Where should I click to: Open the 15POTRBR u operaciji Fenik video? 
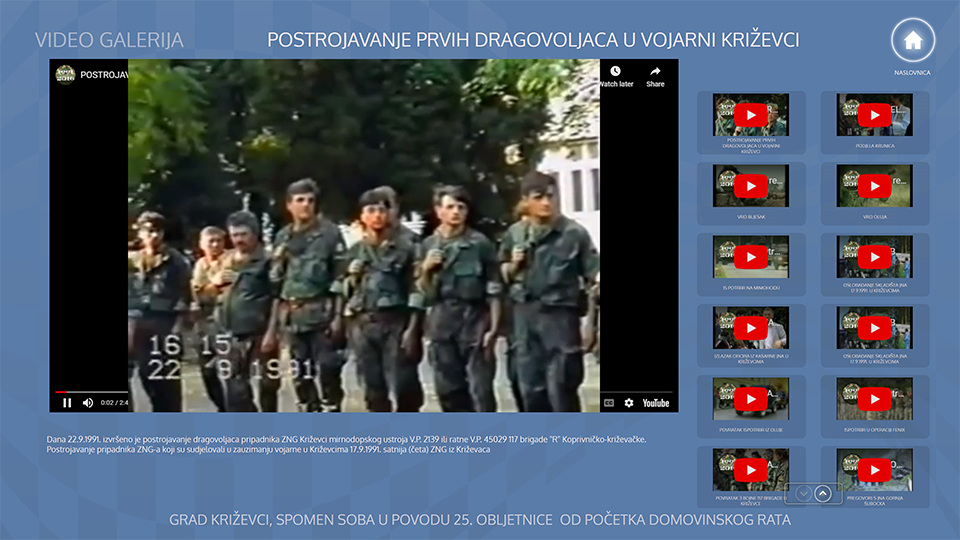tap(875, 399)
